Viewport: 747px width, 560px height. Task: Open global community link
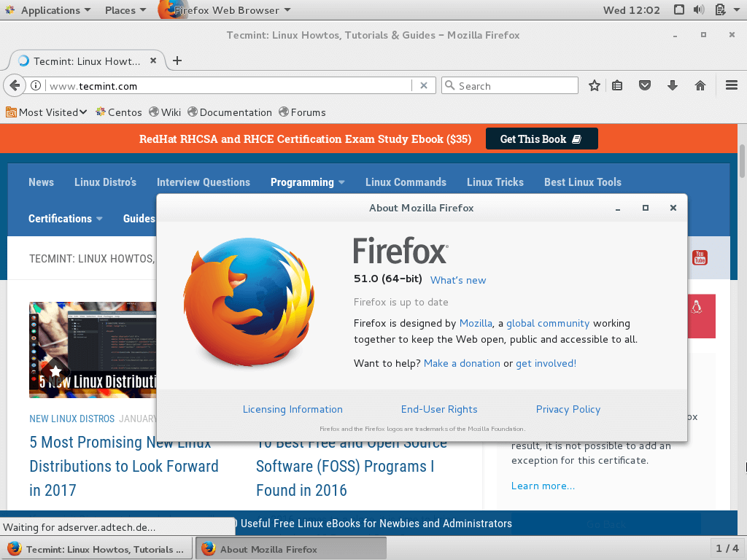point(547,323)
